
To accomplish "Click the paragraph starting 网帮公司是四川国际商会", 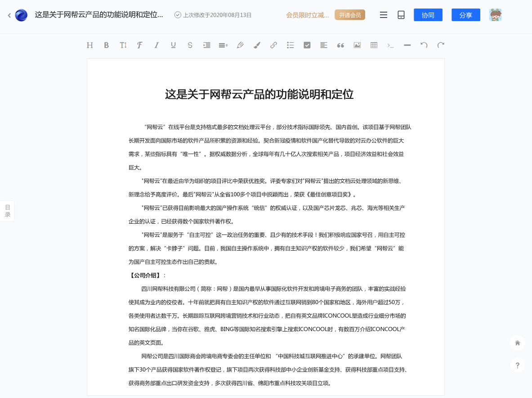I will click(x=268, y=370).
